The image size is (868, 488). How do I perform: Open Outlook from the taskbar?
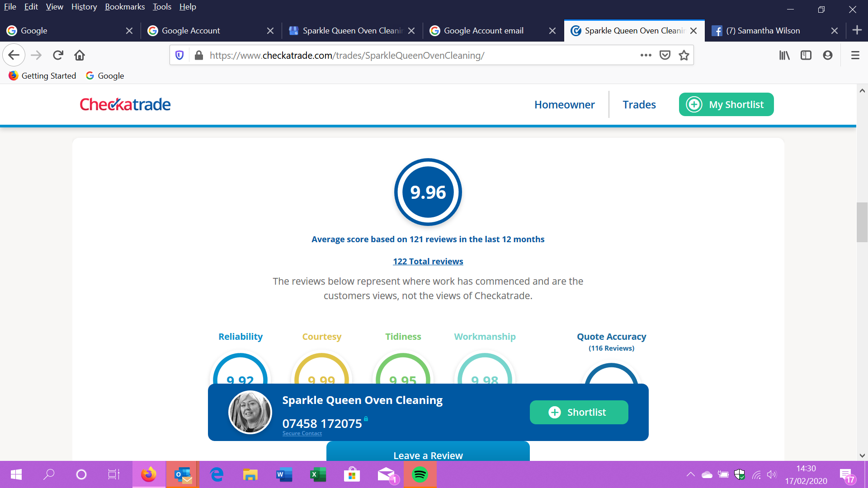[183, 474]
